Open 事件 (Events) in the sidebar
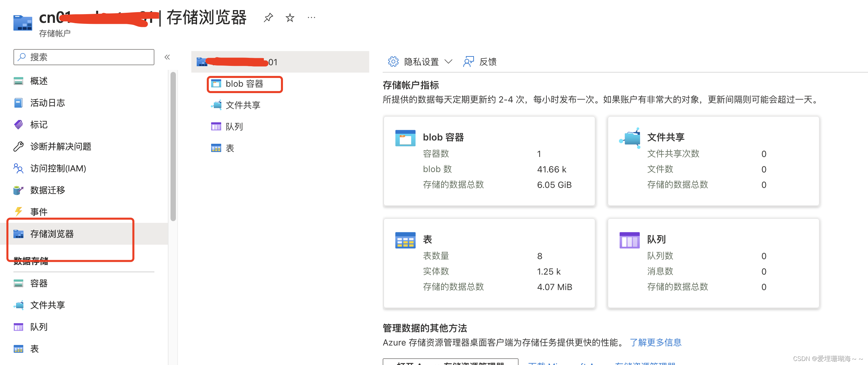The height and width of the screenshot is (365, 868). [38, 211]
